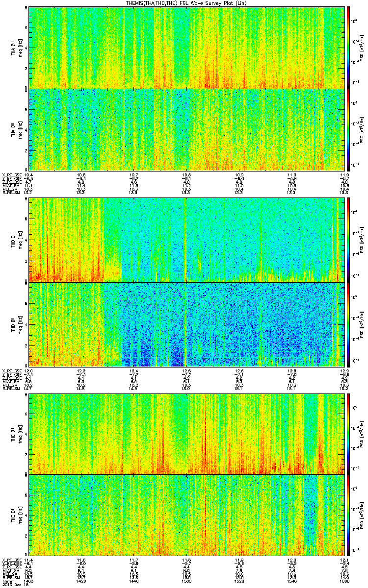The width and height of the screenshot is (368, 588).
Task: Select the THA B-perpendicular spectrogram panel
Action: click(186, 47)
